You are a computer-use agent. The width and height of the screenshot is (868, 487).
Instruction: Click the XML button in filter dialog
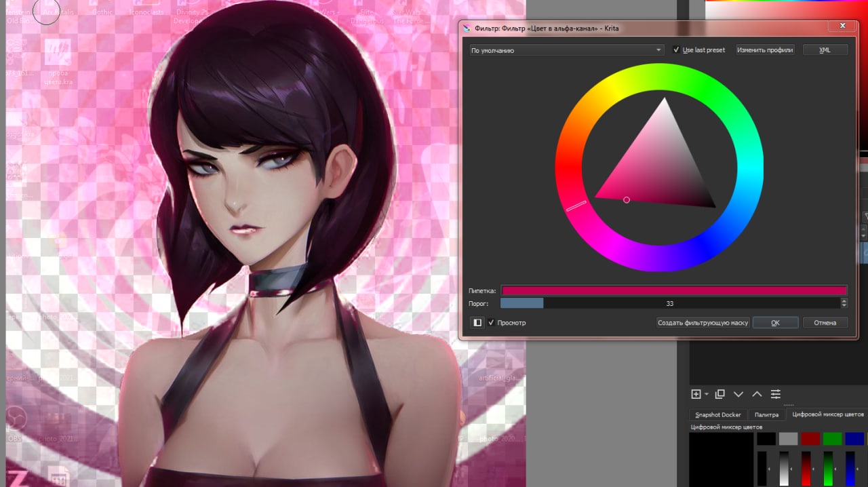click(x=825, y=50)
